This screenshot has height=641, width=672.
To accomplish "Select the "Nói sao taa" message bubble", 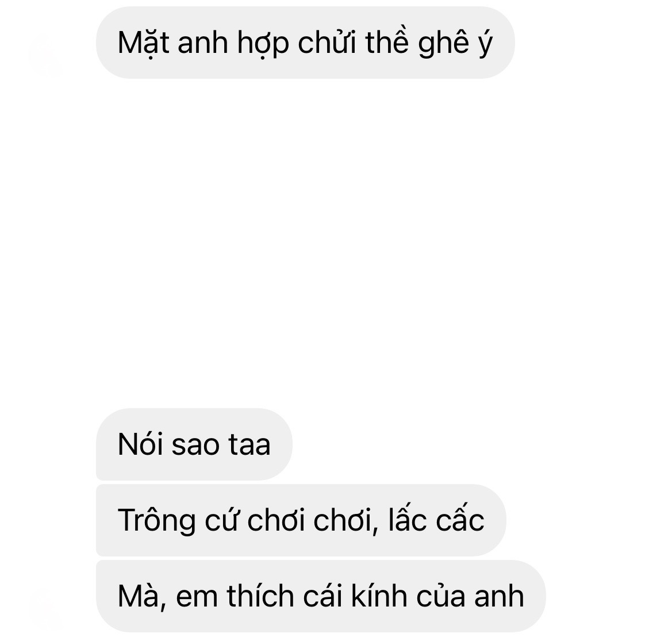I will click(194, 444).
